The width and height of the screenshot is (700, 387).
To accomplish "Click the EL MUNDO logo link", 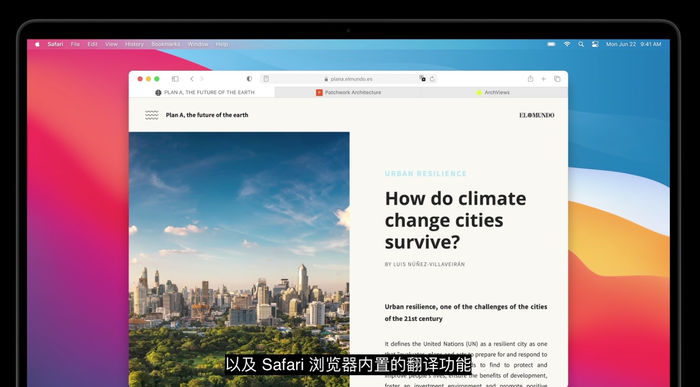I will pos(537,115).
